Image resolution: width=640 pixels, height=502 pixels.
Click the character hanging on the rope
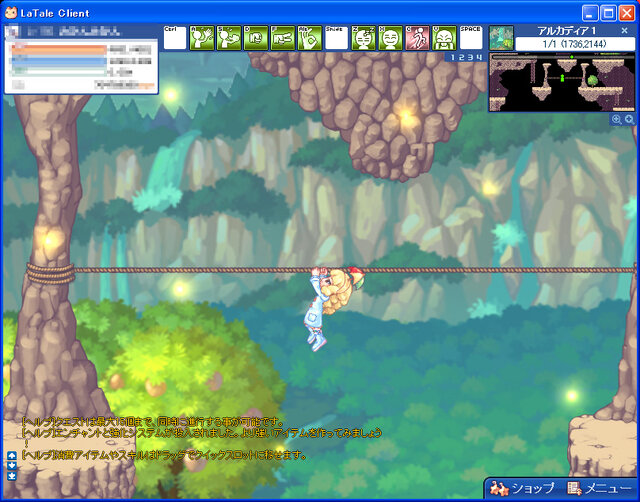tap(333, 307)
